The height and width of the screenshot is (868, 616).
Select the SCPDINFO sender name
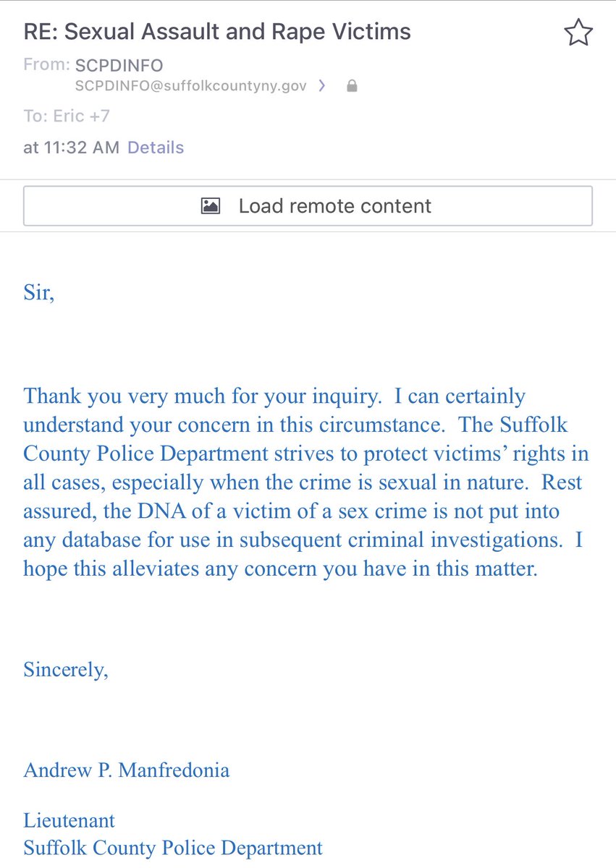point(119,65)
